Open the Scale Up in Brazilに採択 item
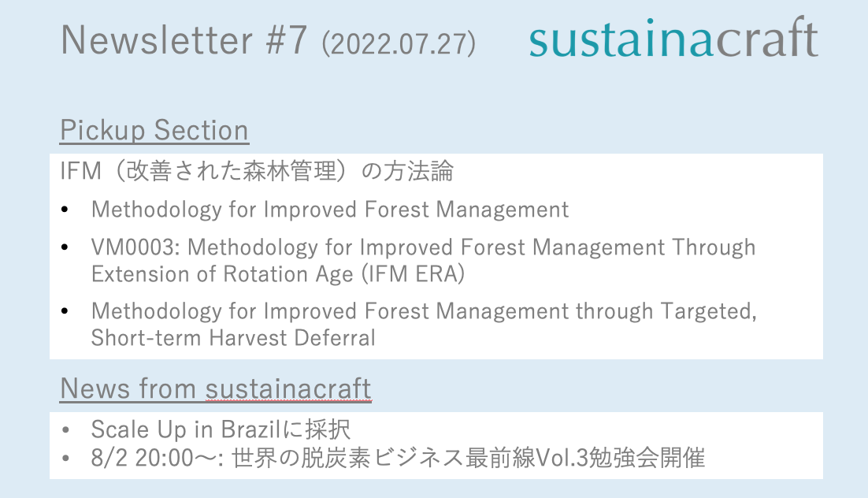Screen dimensions: 868x498 tap(221, 430)
